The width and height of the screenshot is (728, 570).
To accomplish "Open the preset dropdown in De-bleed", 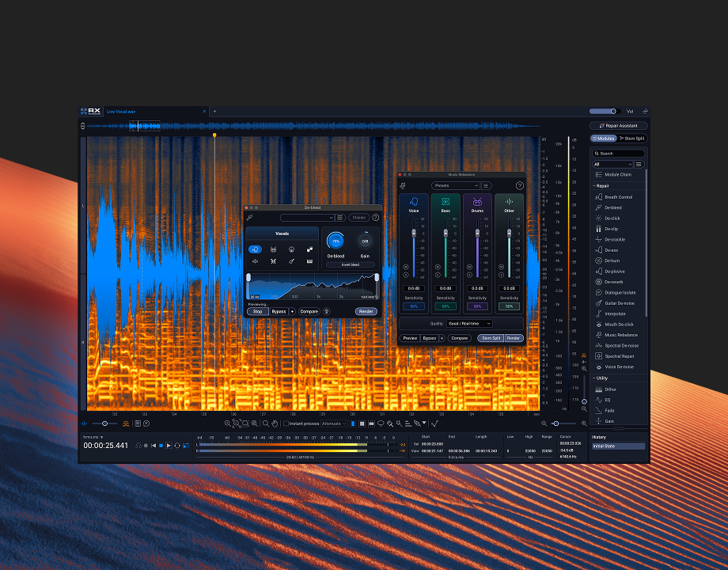I will [x=307, y=218].
